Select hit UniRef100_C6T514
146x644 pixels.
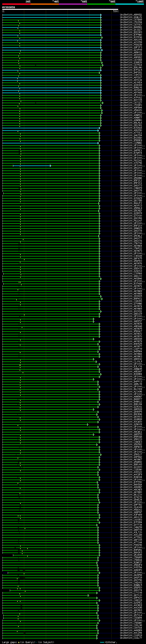click(131, 65)
